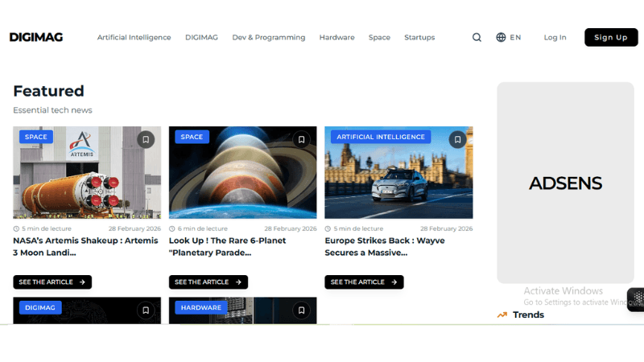Bookmark the Planetary Parade article
The height and width of the screenshot is (362, 644).
(x=301, y=139)
